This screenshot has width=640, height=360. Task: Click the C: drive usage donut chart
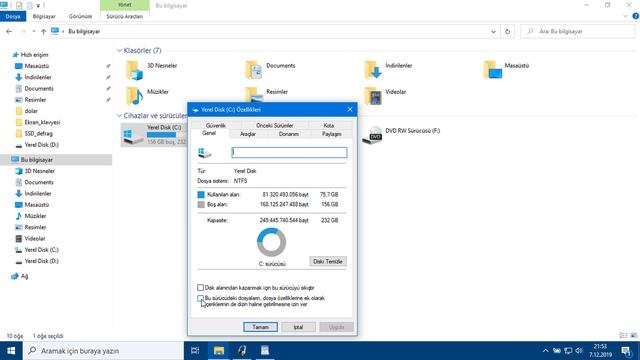(x=271, y=242)
